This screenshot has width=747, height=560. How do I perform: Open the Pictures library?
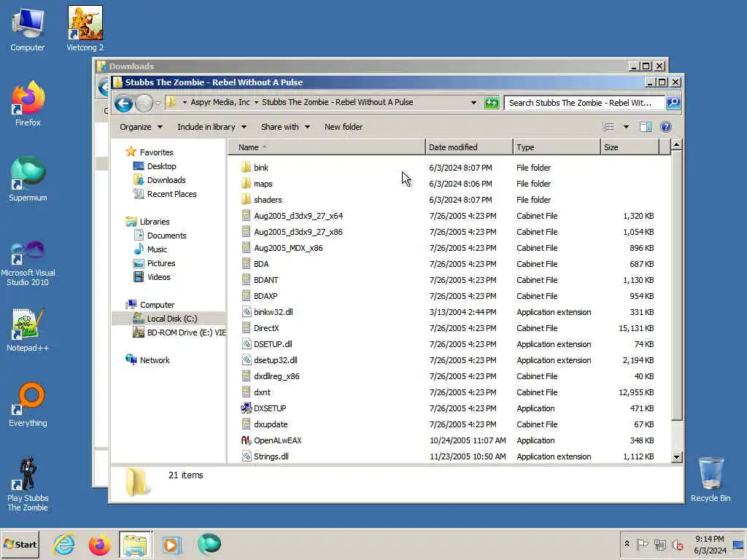pyautogui.click(x=161, y=263)
